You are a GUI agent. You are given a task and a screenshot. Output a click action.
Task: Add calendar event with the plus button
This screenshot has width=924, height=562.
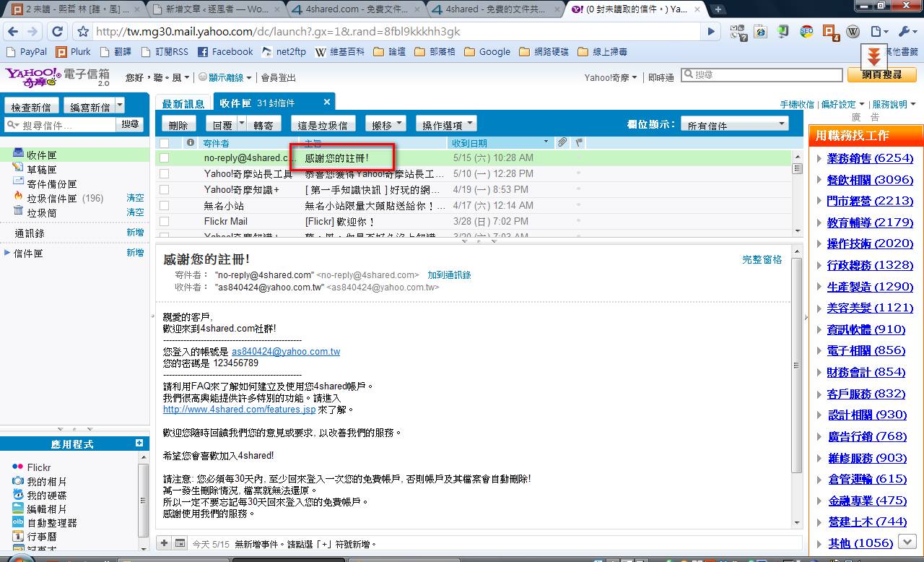[x=164, y=543]
